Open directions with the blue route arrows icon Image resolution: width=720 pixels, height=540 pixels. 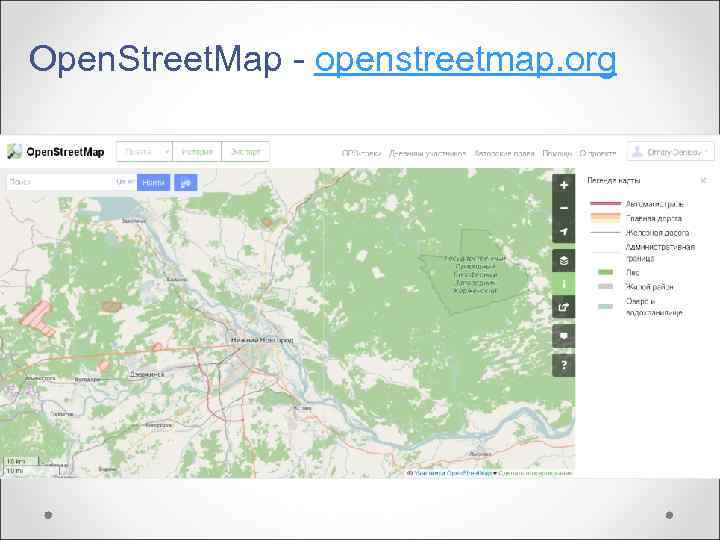point(186,182)
